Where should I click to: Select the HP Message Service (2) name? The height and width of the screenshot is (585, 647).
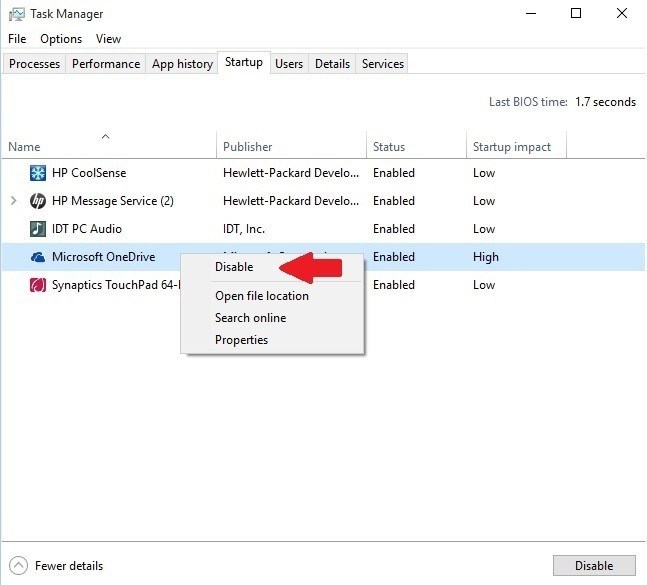[x=113, y=201]
